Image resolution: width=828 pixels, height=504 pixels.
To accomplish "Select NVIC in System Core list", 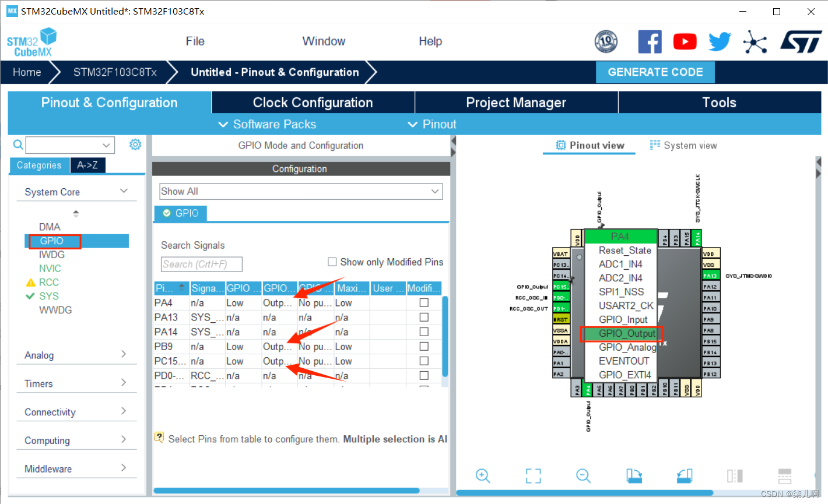I will pyautogui.click(x=50, y=269).
